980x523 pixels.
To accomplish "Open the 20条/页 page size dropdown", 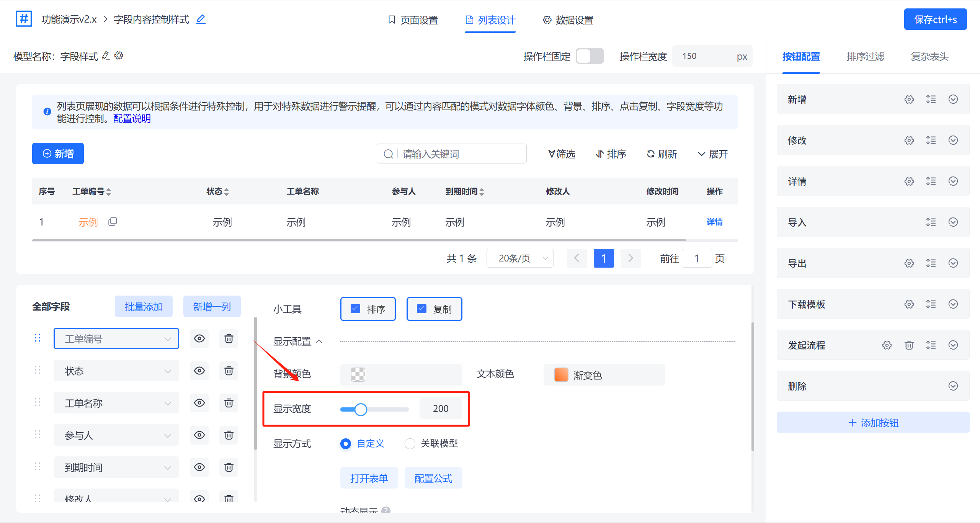I will pos(520,258).
